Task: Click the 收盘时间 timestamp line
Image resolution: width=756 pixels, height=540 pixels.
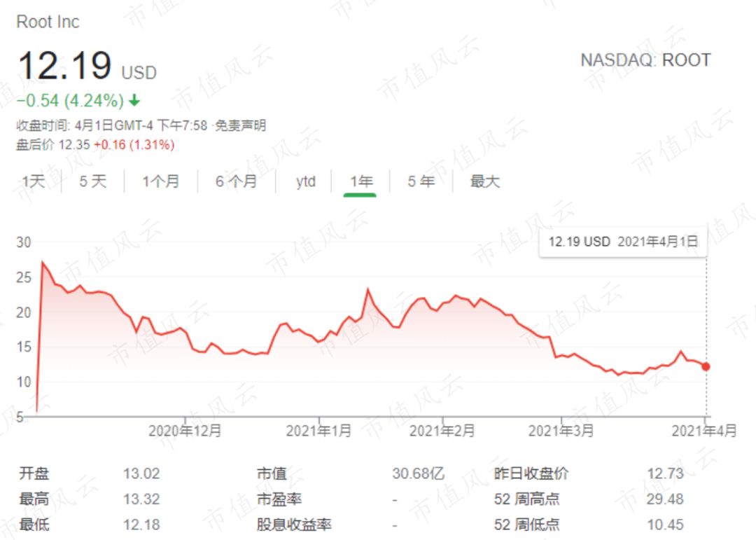Action: 112,125
